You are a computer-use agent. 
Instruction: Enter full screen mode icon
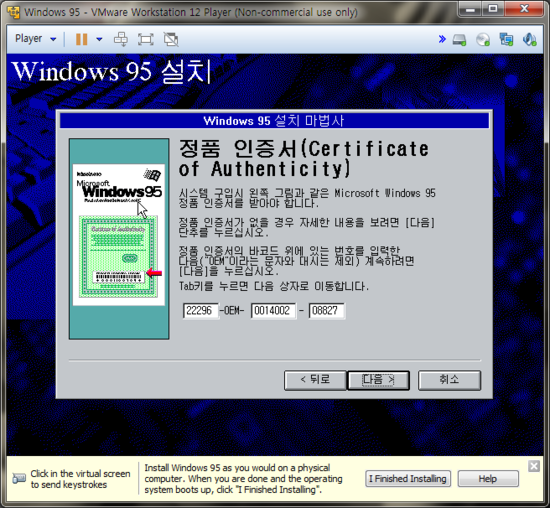pyautogui.click(x=146, y=39)
